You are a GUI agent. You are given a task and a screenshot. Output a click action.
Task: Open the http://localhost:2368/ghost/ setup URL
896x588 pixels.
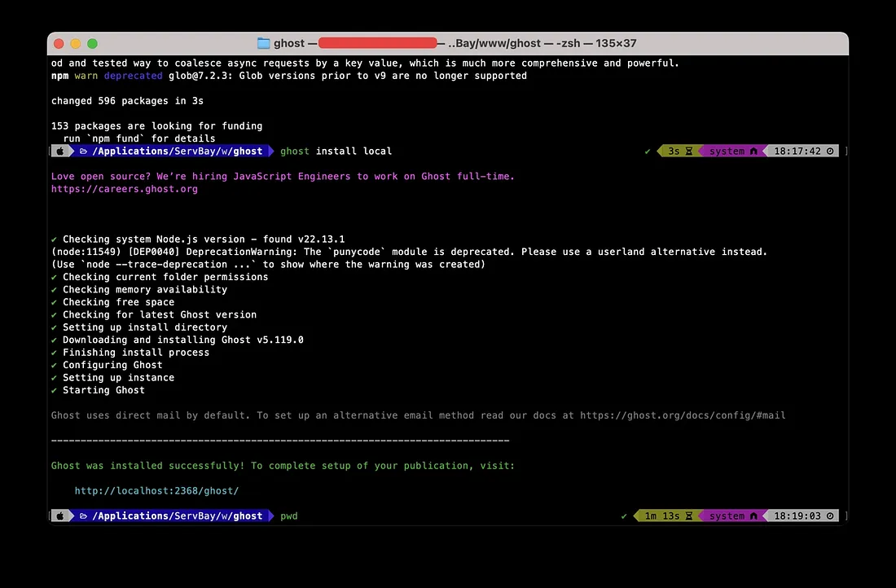[x=156, y=491]
